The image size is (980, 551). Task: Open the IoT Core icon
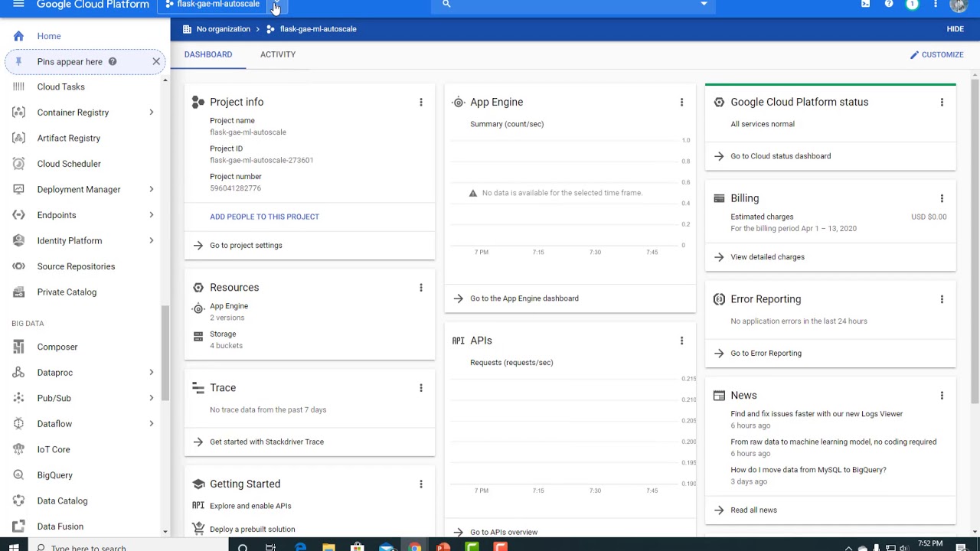18,449
